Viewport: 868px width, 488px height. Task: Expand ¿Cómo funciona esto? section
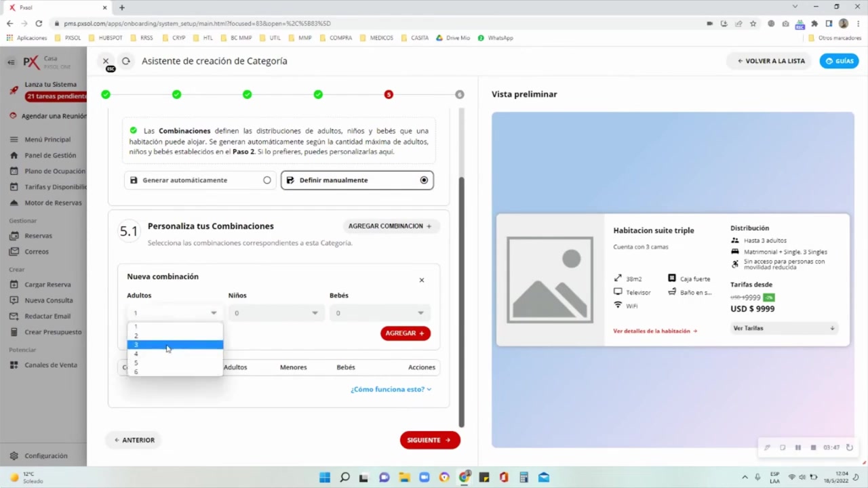(391, 389)
